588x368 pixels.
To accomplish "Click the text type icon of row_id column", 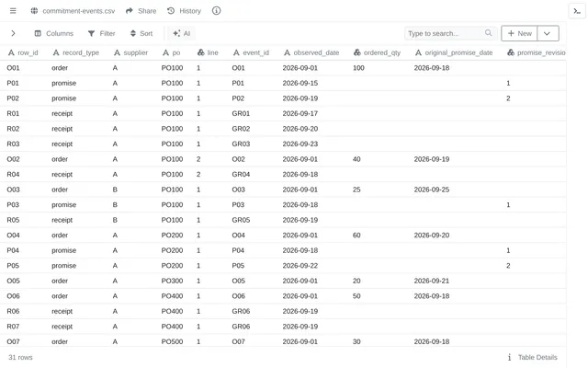I will coord(11,53).
